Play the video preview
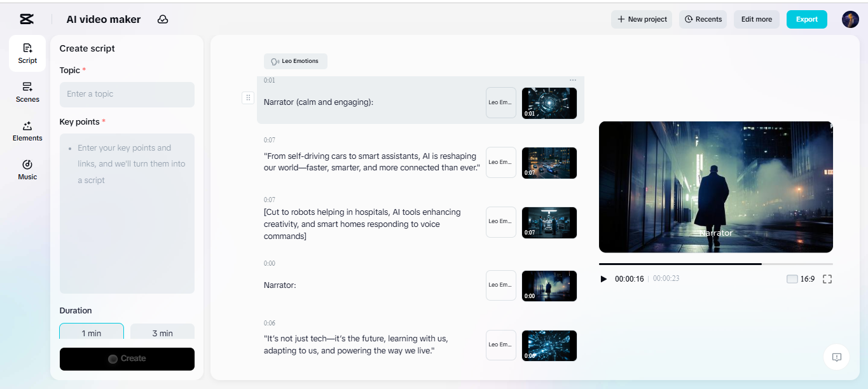868x389 pixels. point(603,278)
